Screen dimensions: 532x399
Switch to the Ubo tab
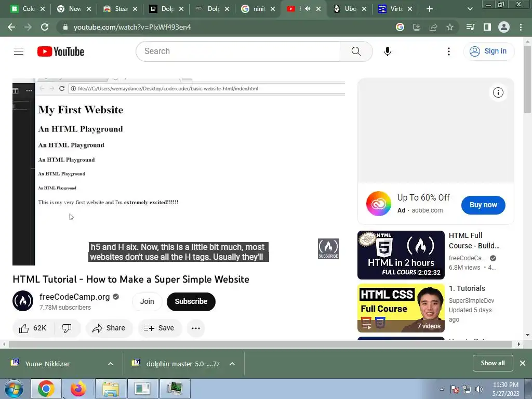point(350,9)
